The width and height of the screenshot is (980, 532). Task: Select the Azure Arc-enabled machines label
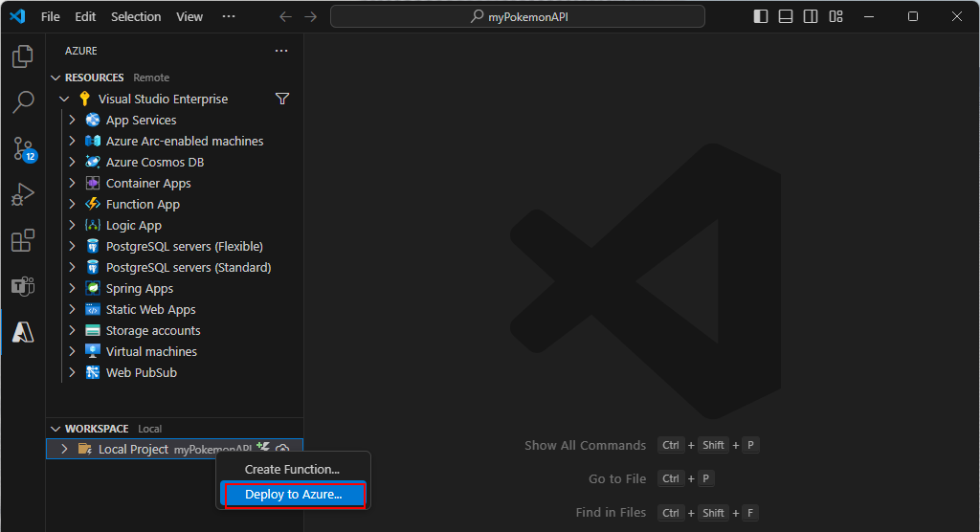pos(185,142)
